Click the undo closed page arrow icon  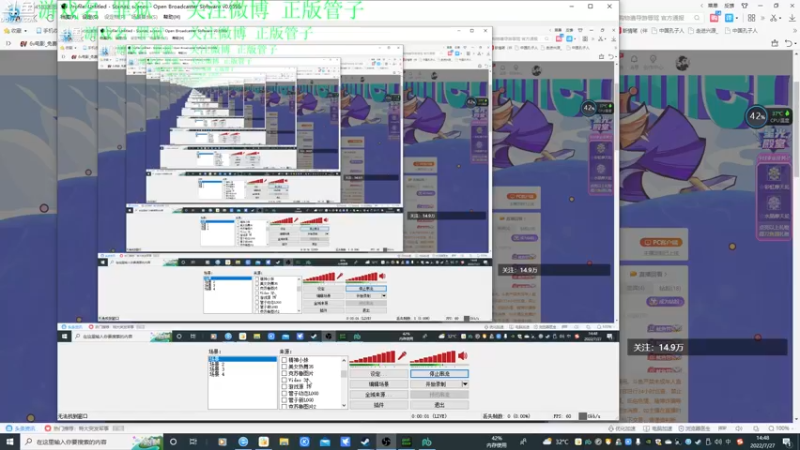pos(789,43)
